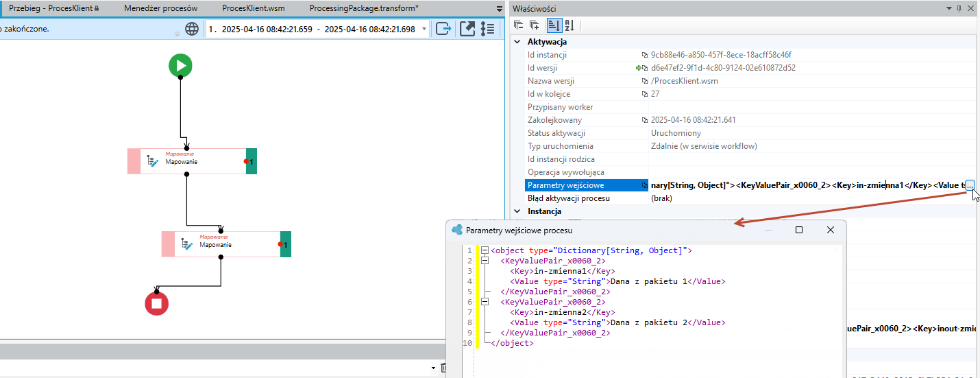Image resolution: width=980 pixels, height=378 pixels.
Task: Toggle categorized view in the properties toolbar
Action: [554, 25]
